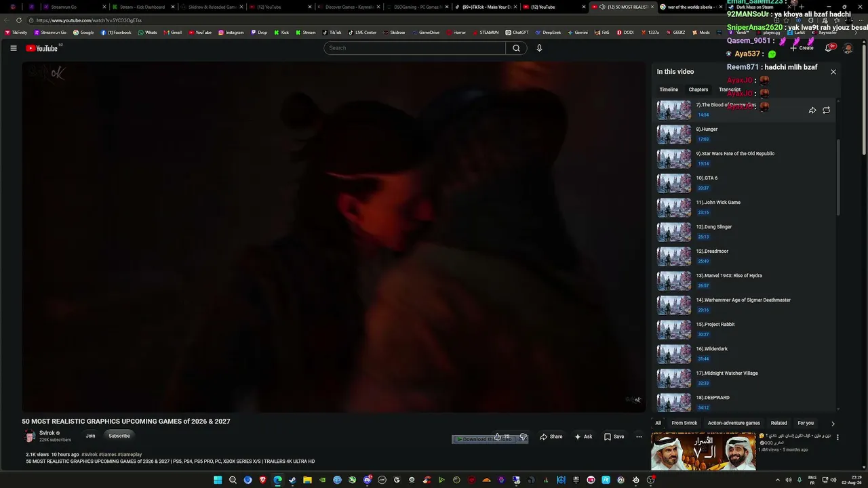Filter suggestions by From Svirok chip

tap(684, 424)
